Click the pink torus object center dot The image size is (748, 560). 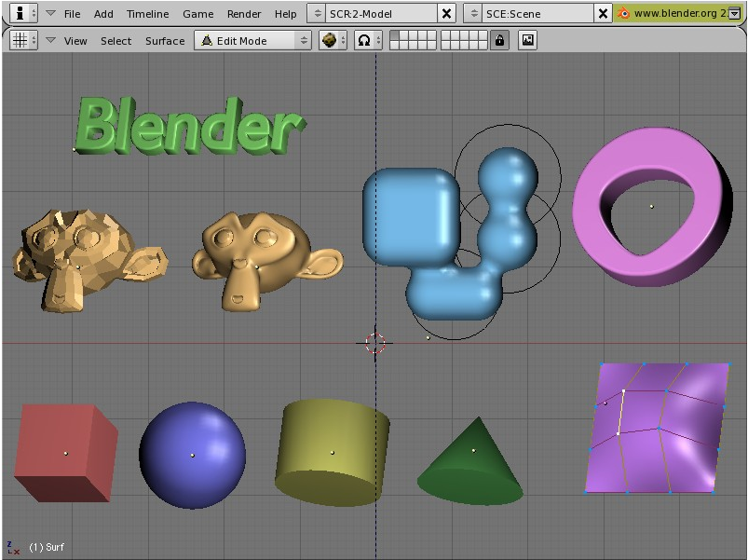coord(652,207)
